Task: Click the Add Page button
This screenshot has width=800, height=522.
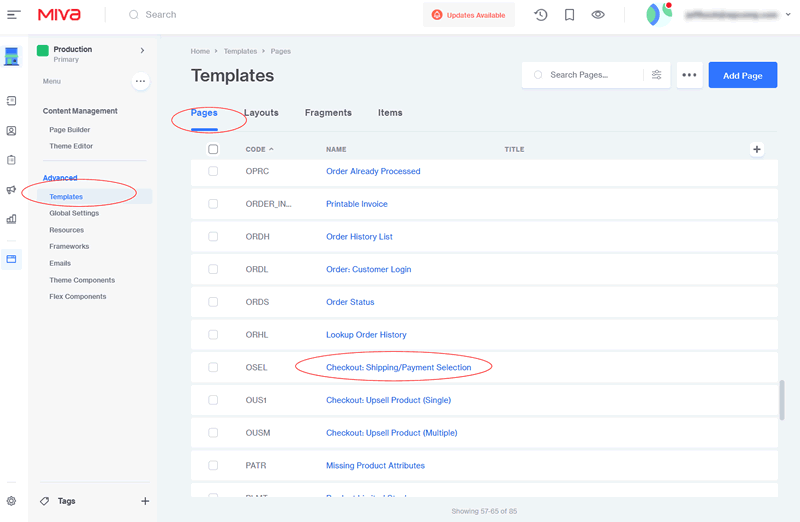Action: click(x=742, y=75)
